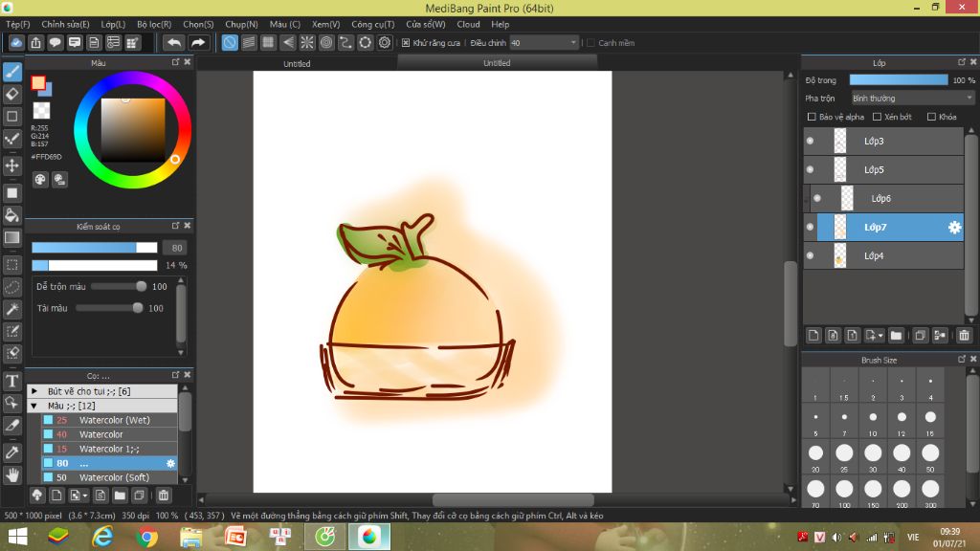Choose the Text tool
The width and height of the screenshot is (980, 551).
12,381
